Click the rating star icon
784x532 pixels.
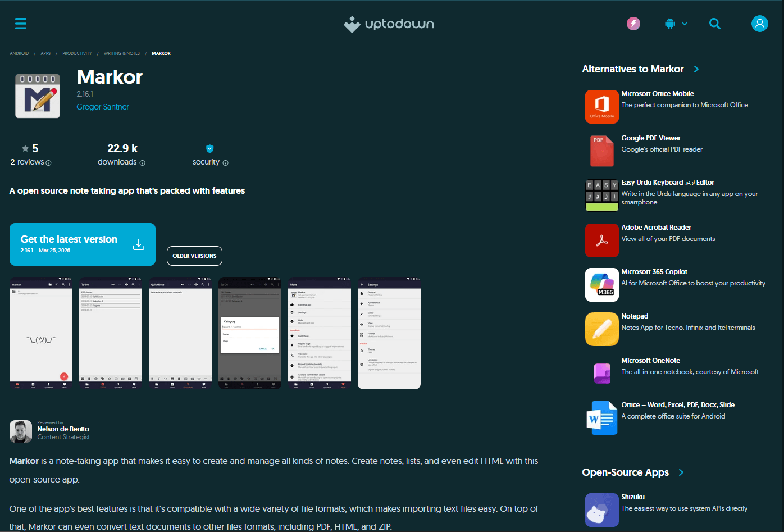[x=25, y=148]
